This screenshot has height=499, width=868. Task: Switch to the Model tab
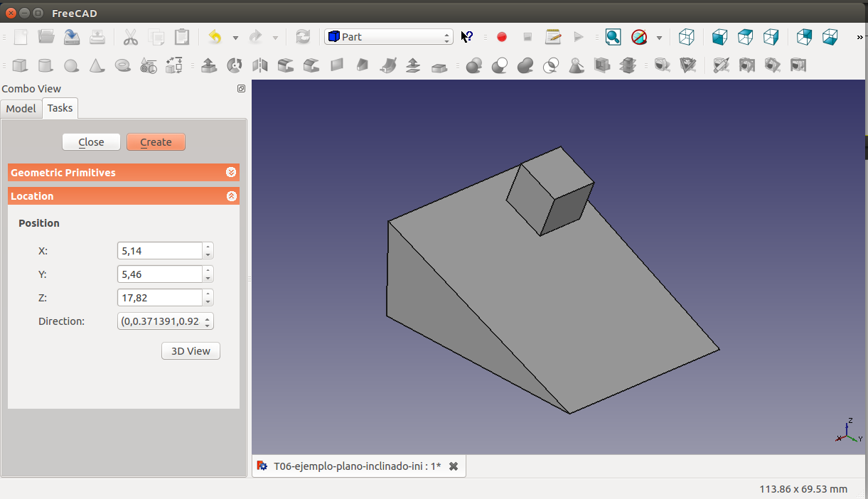(21, 108)
